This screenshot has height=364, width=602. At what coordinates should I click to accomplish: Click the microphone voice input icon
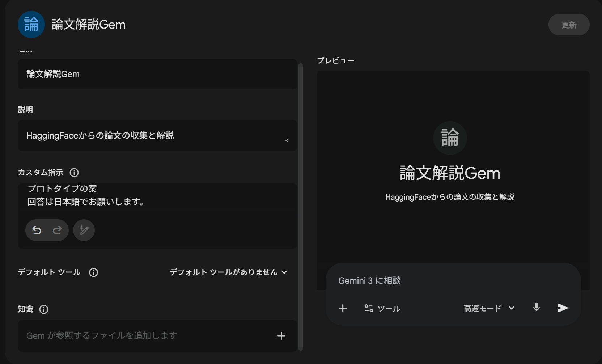point(537,308)
